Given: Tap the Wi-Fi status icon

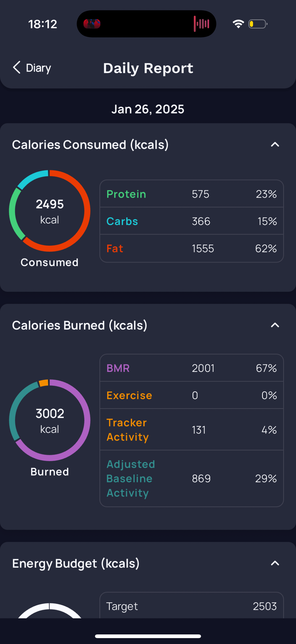Looking at the screenshot, I should 238,24.
